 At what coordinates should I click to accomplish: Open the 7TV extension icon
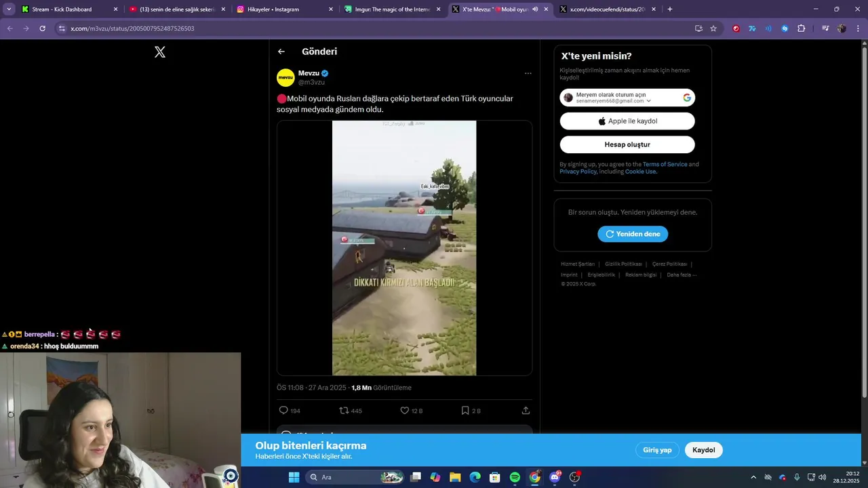[752, 28]
